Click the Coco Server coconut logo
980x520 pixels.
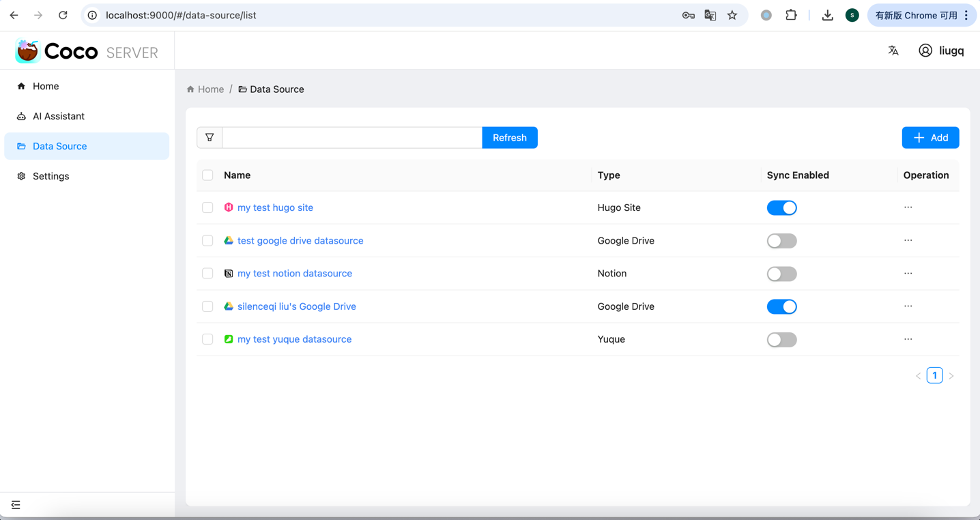click(x=27, y=51)
